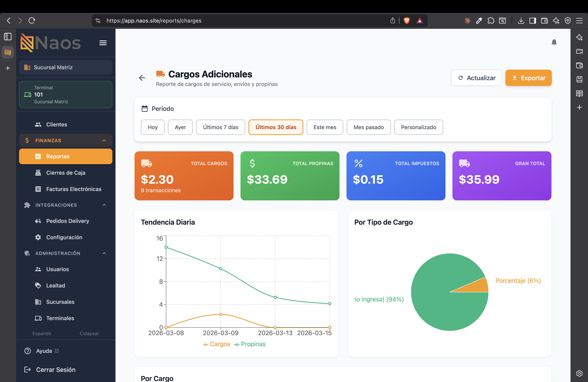
Task: Click the eyedropper extension icon
Action: (479, 20)
